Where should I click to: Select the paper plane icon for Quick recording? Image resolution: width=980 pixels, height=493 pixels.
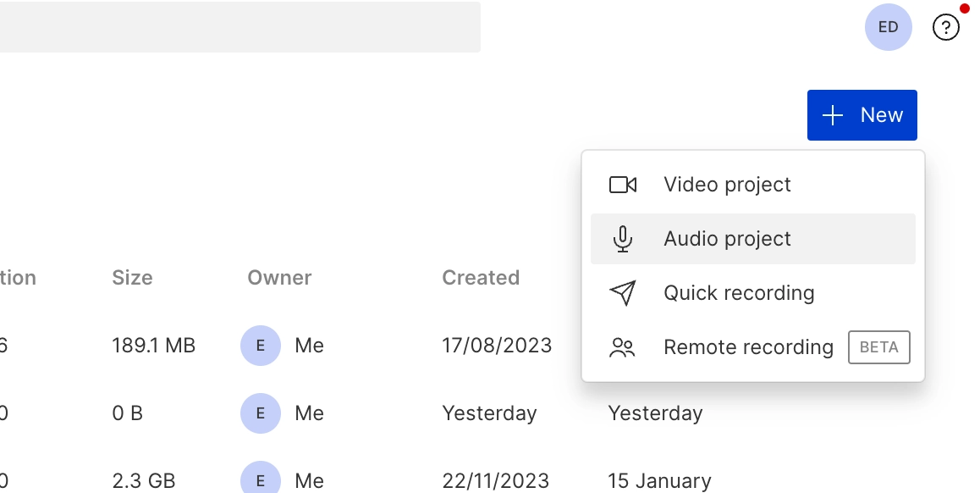(x=623, y=292)
